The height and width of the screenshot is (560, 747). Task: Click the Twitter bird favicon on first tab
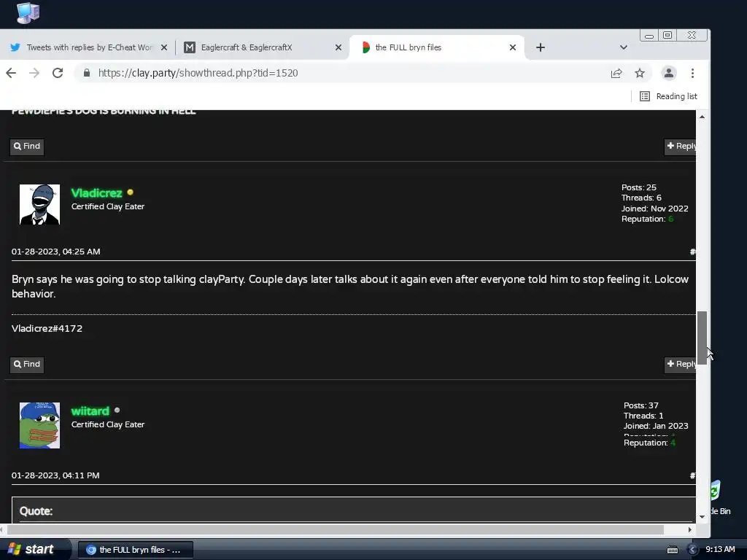(15, 47)
